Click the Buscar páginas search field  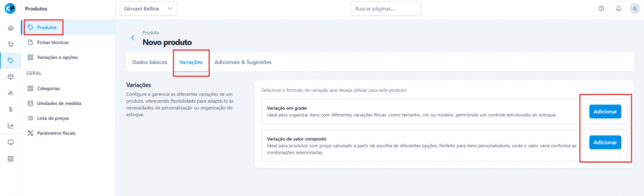click(385, 8)
